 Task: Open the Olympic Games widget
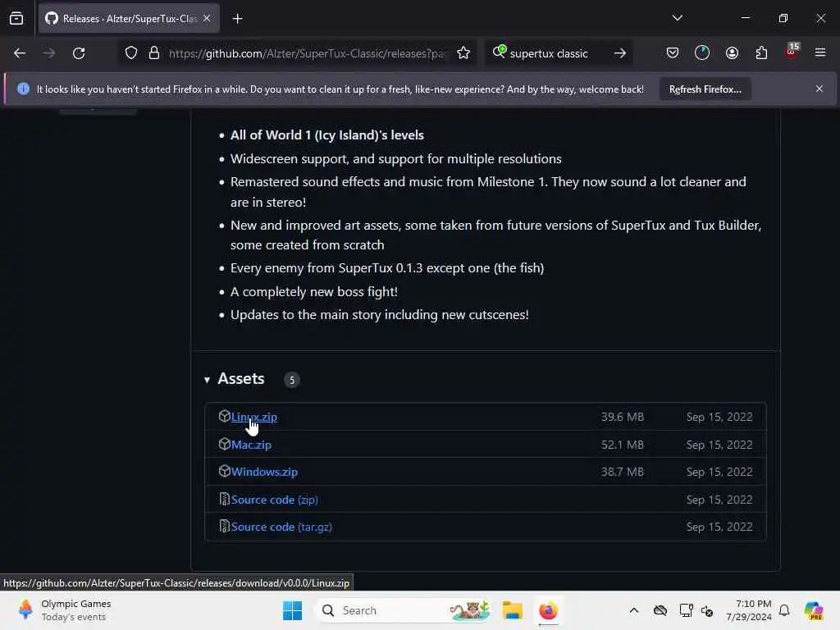(x=64, y=610)
